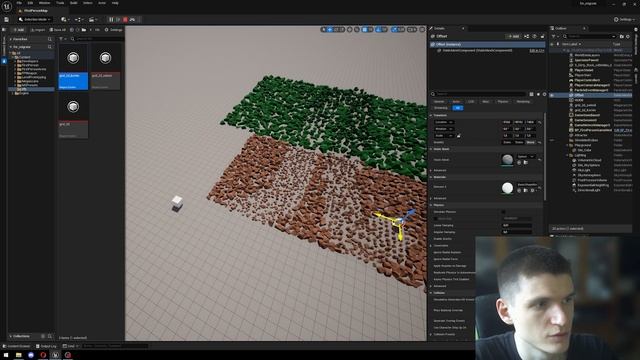Select the selected blue grid asset thumbnail
This screenshot has height=360, width=640.
tap(73, 67)
